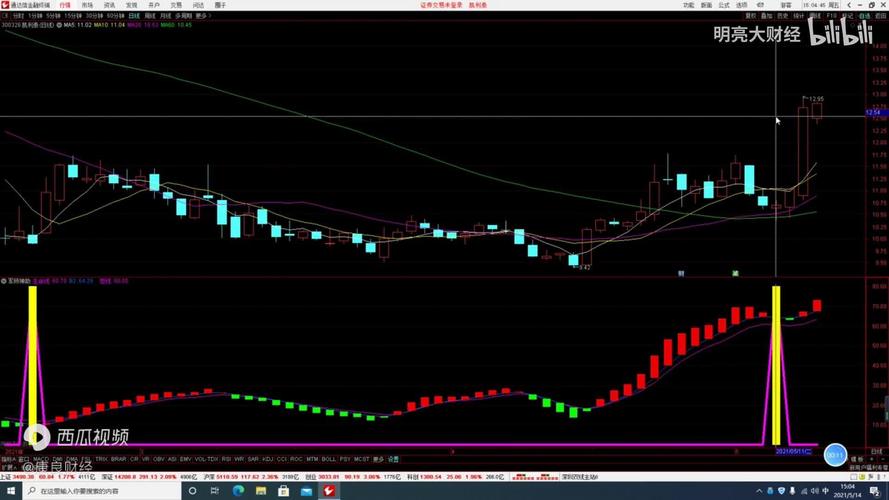Choose the BOLL indicator tab
The width and height of the screenshot is (889, 500).
click(328, 459)
